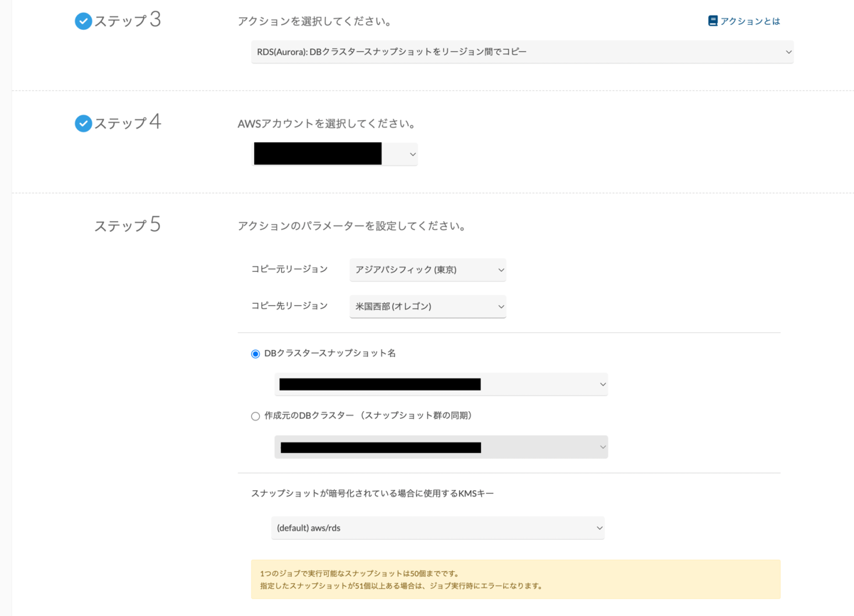Image resolution: width=854 pixels, height=616 pixels.
Task: Click the disabled source DB cluster dropdown
Action: pos(441,447)
